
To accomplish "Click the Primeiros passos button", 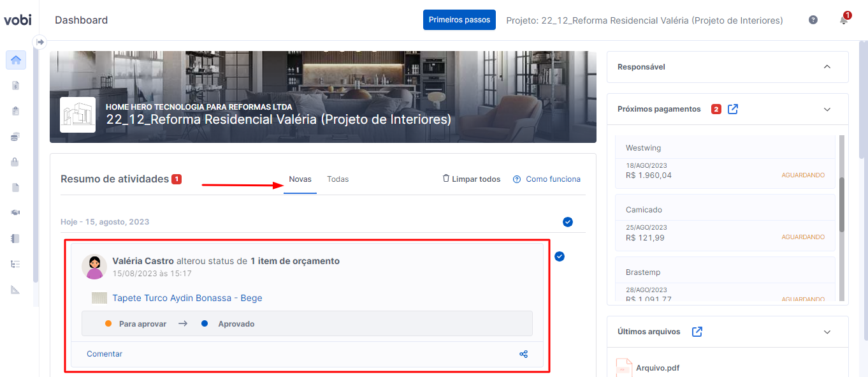I will (459, 20).
